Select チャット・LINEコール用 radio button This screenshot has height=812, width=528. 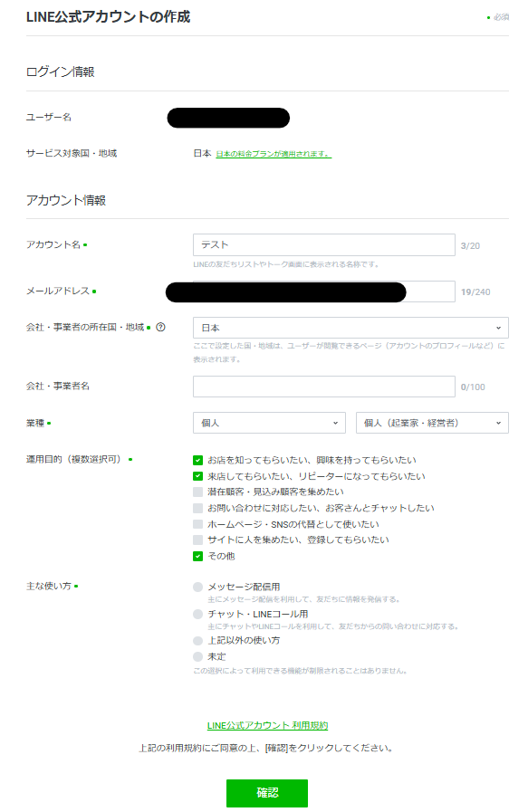click(197, 614)
